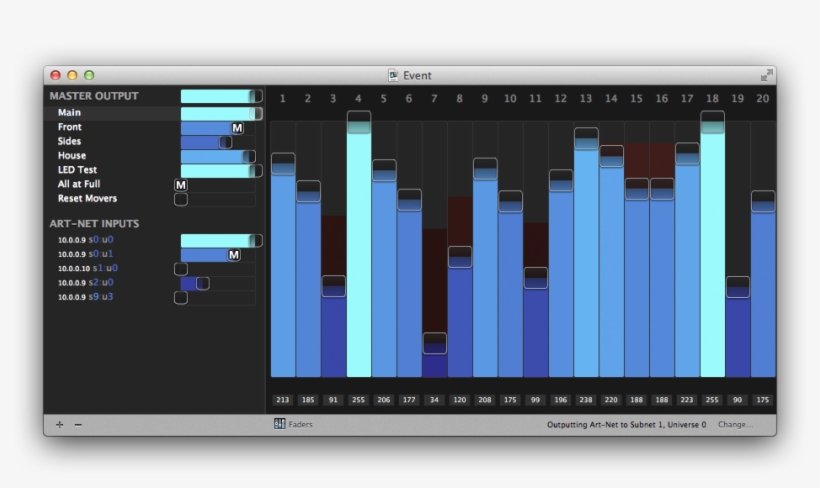Click the minus icon to remove an item

tap(78, 425)
